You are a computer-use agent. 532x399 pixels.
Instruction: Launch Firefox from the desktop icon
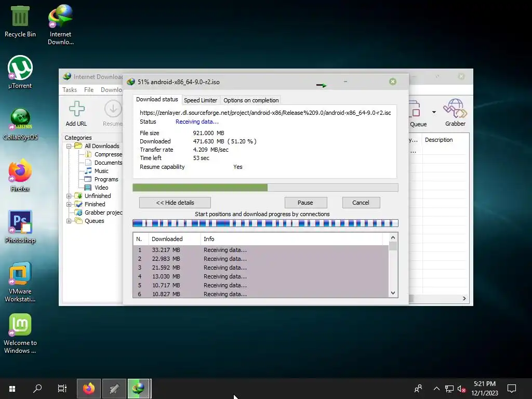[20, 175]
